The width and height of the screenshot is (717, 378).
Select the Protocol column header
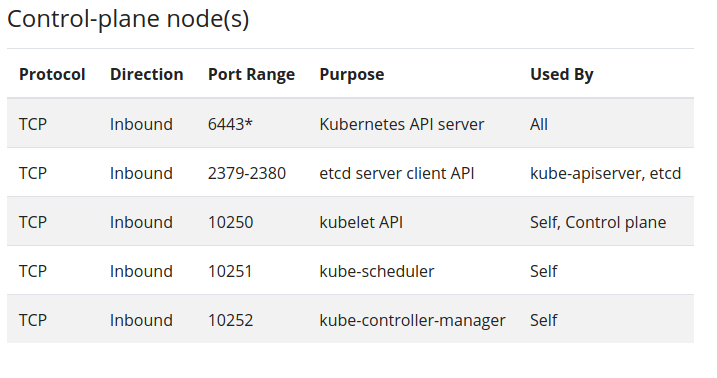(52, 74)
